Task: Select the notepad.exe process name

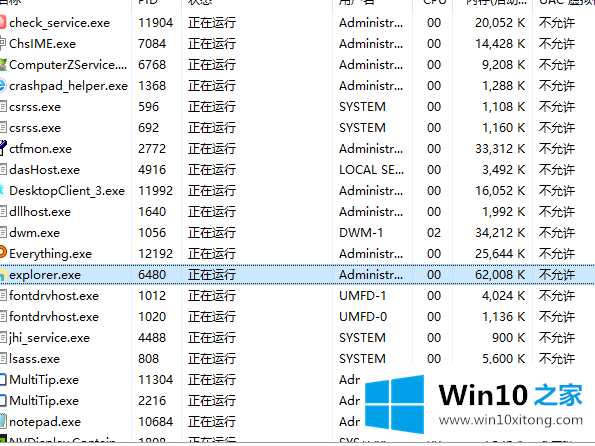Action: tap(45, 422)
